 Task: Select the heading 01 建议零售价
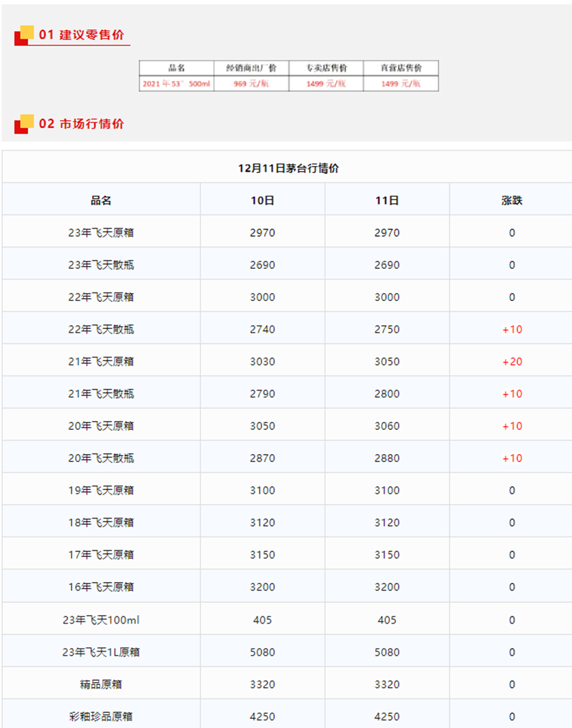click(82, 35)
